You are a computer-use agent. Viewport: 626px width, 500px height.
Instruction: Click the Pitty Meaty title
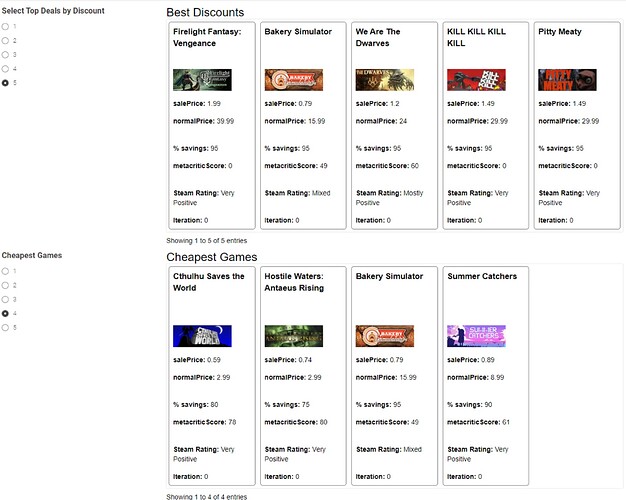(x=560, y=32)
